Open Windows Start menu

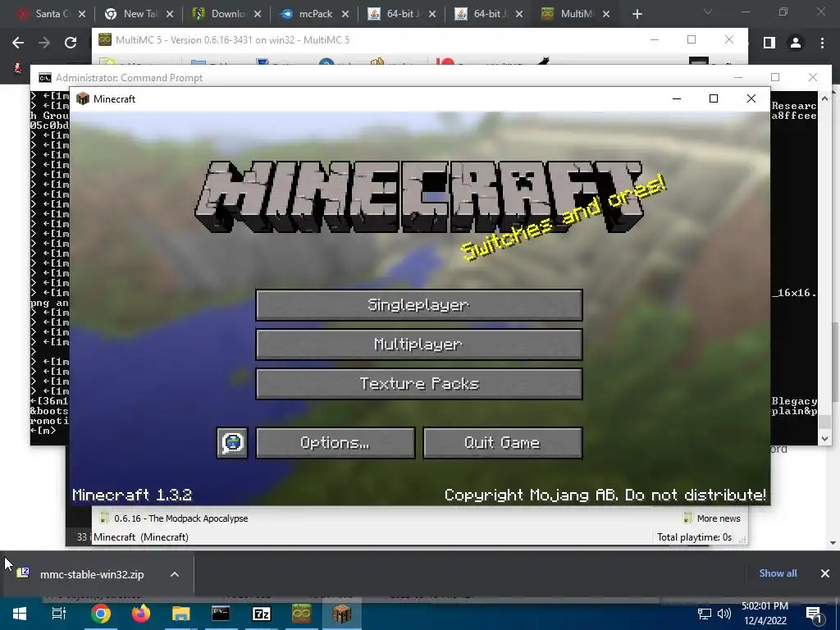[20, 614]
